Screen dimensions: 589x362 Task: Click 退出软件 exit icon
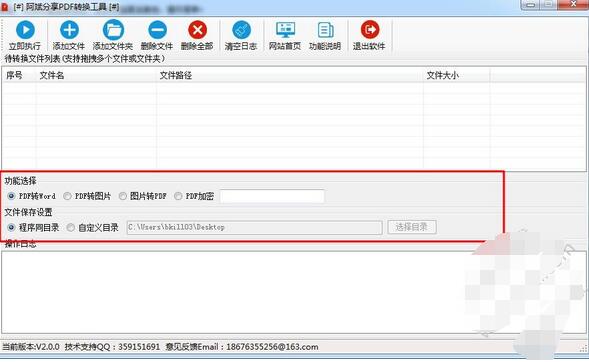point(370,30)
